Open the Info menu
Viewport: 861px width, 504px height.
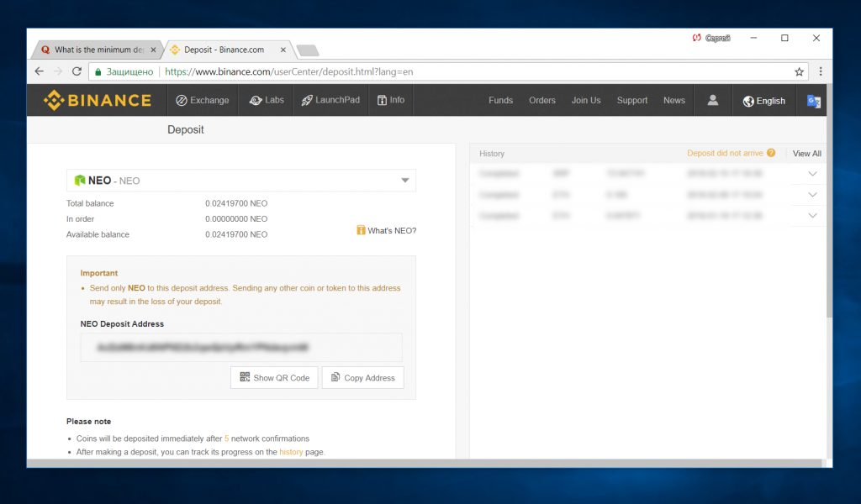391,100
